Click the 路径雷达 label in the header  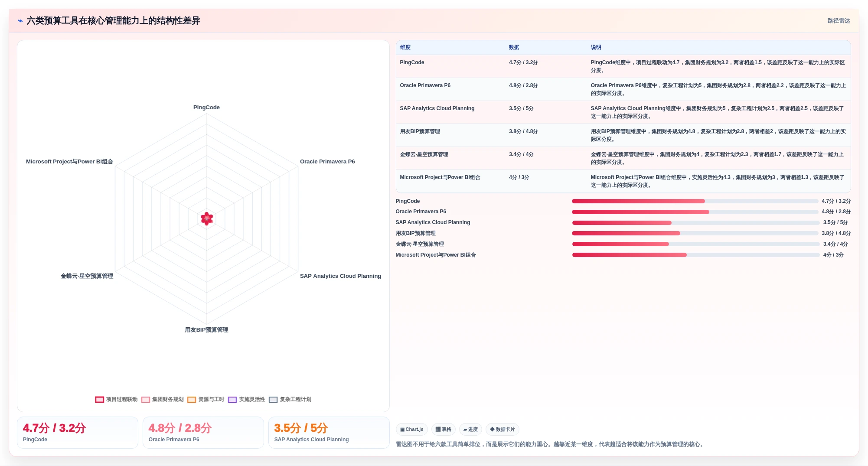coord(839,21)
